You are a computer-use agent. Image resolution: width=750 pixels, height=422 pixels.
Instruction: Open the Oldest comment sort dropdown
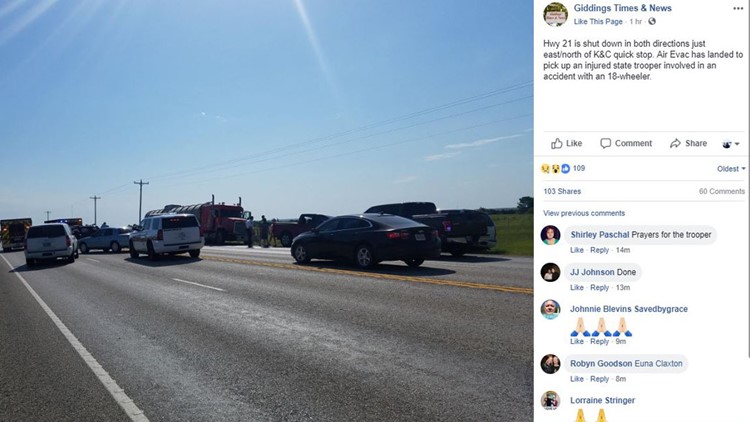[x=731, y=168]
